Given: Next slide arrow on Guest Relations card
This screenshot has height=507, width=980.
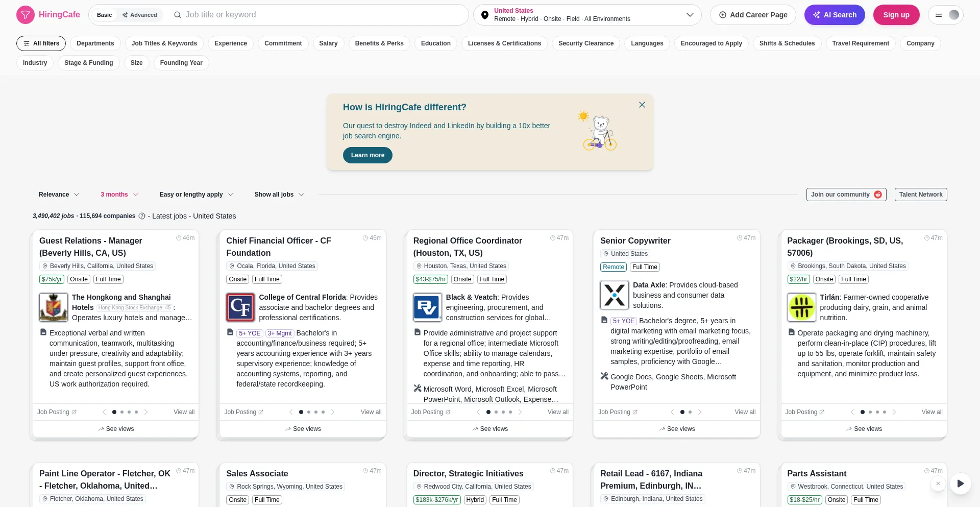Looking at the screenshot, I should (146, 412).
